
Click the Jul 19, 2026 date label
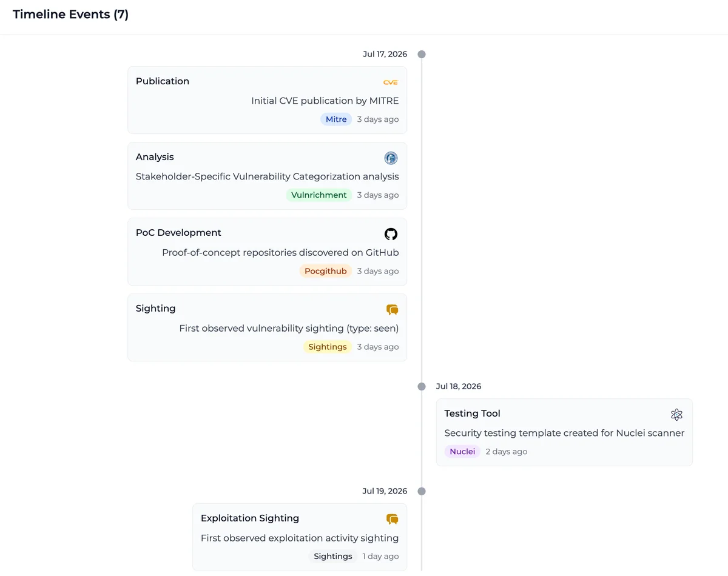(x=385, y=491)
